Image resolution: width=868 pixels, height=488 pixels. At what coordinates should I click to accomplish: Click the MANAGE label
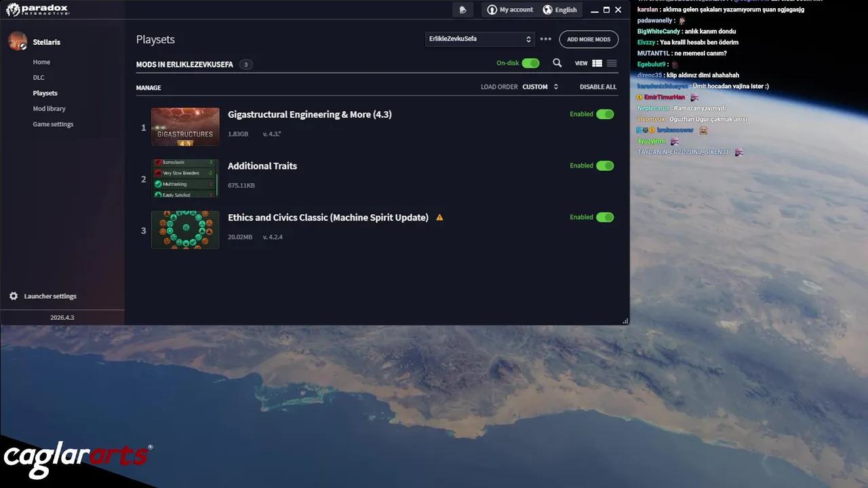click(149, 87)
